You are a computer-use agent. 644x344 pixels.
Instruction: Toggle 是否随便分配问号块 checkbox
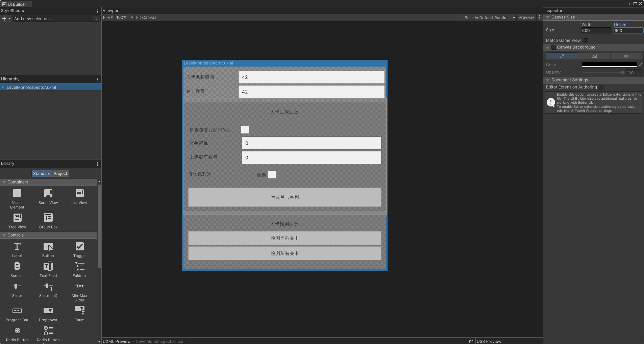[245, 130]
